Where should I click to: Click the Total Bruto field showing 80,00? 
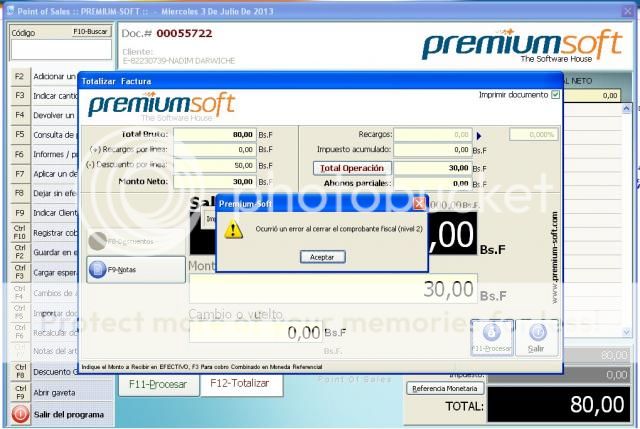[x=215, y=134]
